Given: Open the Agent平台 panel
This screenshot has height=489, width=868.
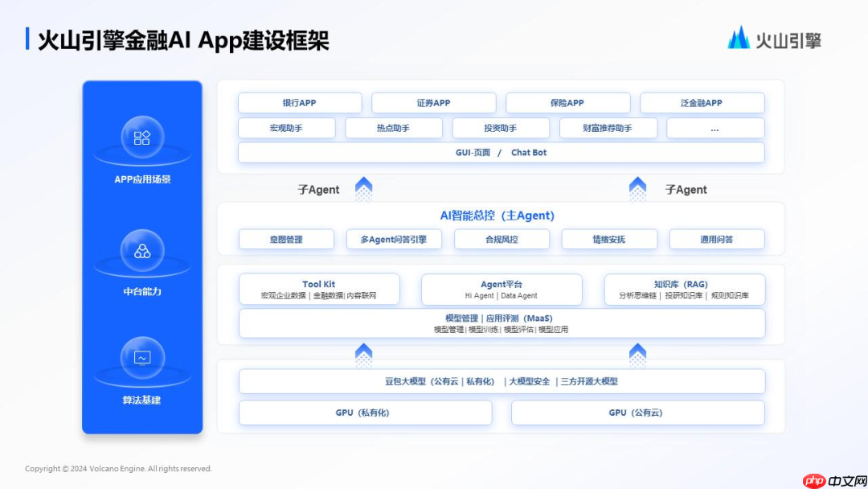Looking at the screenshot, I should point(502,290).
